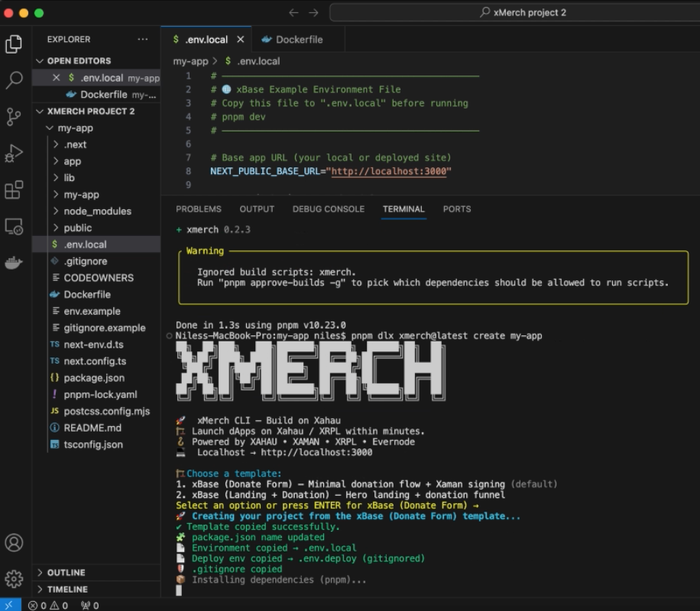Image resolution: width=700 pixels, height=611 pixels.
Task: Open the Remote Explorer view
Action: point(15,226)
